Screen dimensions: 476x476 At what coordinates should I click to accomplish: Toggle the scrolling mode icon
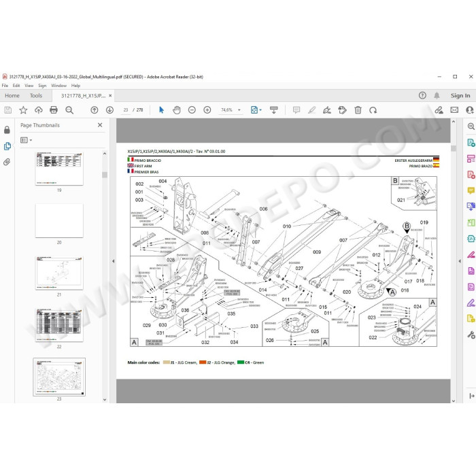pyautogui.click(x=273, y=110)
